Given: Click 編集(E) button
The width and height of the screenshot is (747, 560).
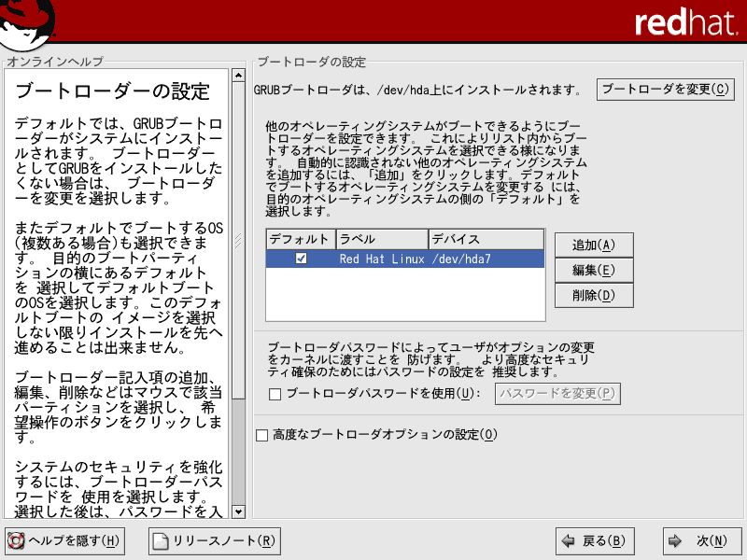Looking at the screenshot, I should (594, 271).
